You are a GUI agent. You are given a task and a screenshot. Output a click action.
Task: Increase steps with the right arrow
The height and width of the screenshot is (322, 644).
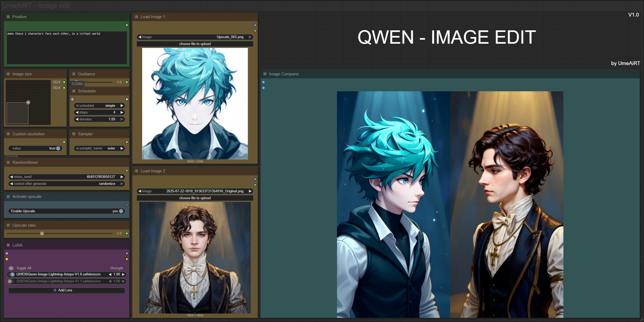(122, 112)
